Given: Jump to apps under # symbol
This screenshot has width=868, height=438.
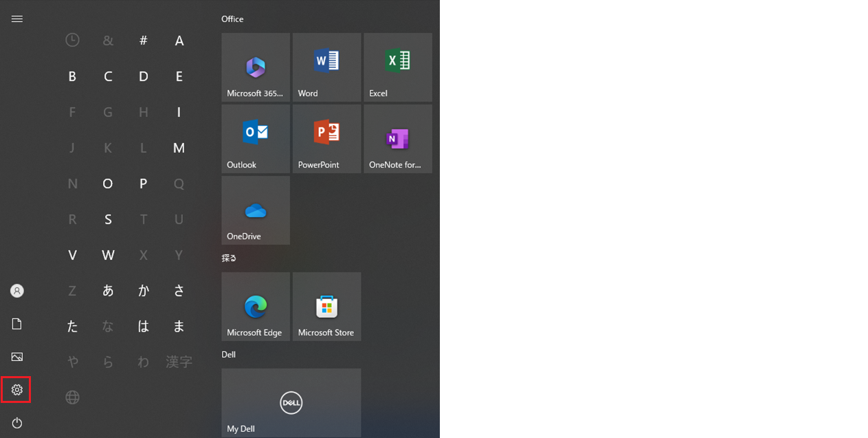Looking at the screenshot, I should pos(144,41).
